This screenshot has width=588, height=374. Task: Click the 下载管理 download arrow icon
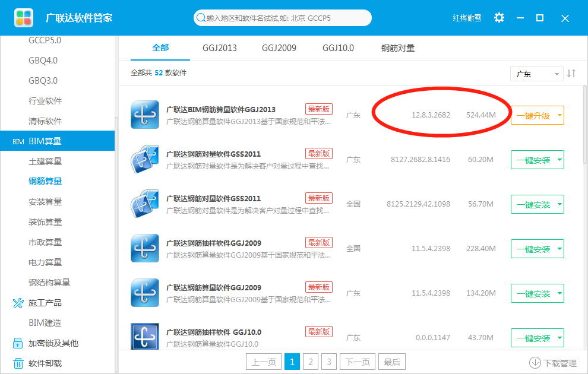(535, 363)
